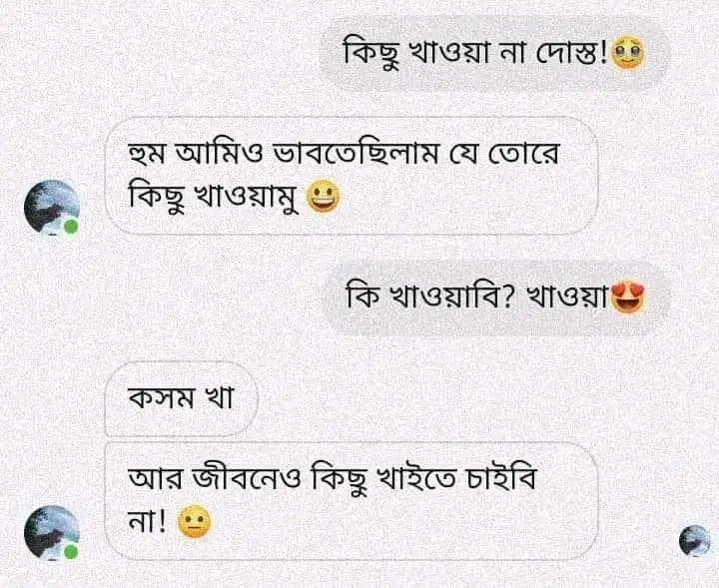Image resolution: width=719 pixels, height=588 pixels.
Task: Click the text কি খাওয়াবি? in outgoing bubble
Action: tap(427, 297)
